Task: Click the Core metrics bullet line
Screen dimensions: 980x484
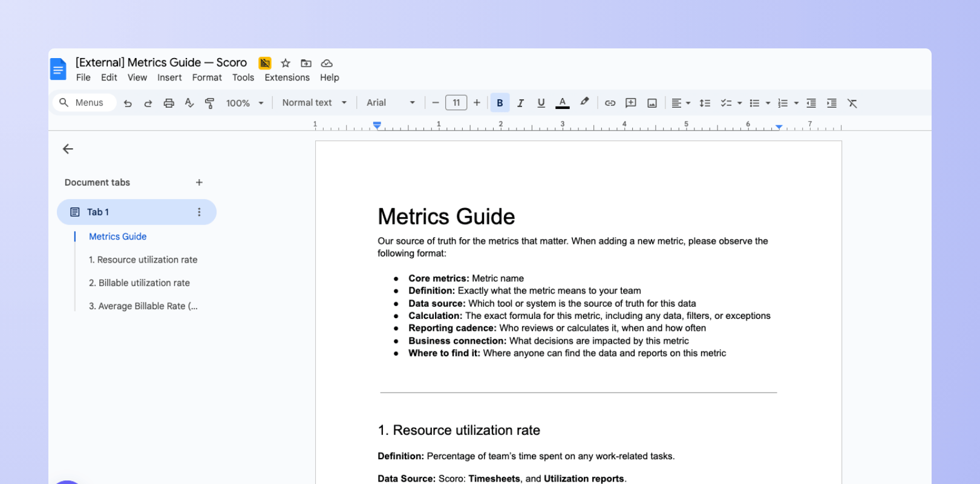Action: pos(466,278)
